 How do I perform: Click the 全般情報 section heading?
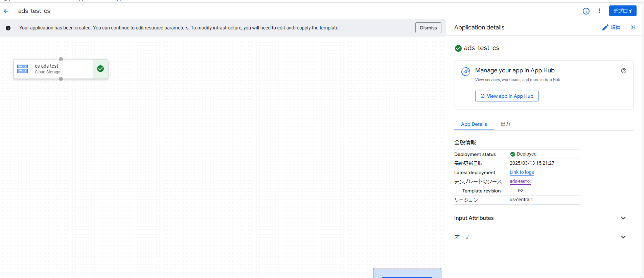(465, 142)
